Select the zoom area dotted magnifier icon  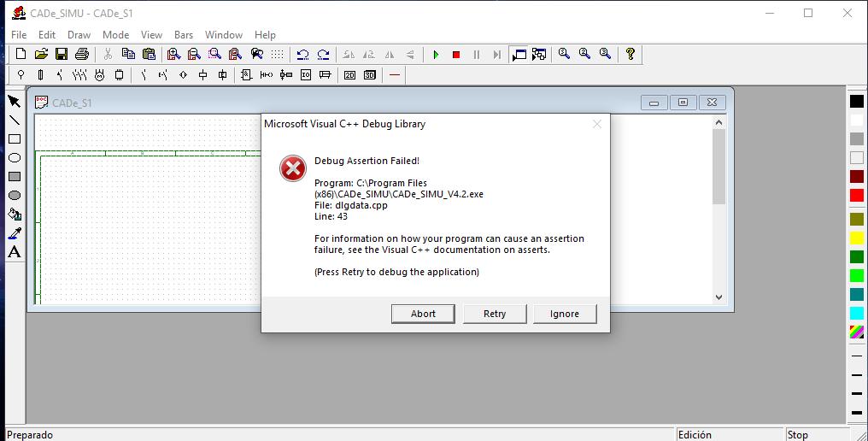[x=214, y=54]
